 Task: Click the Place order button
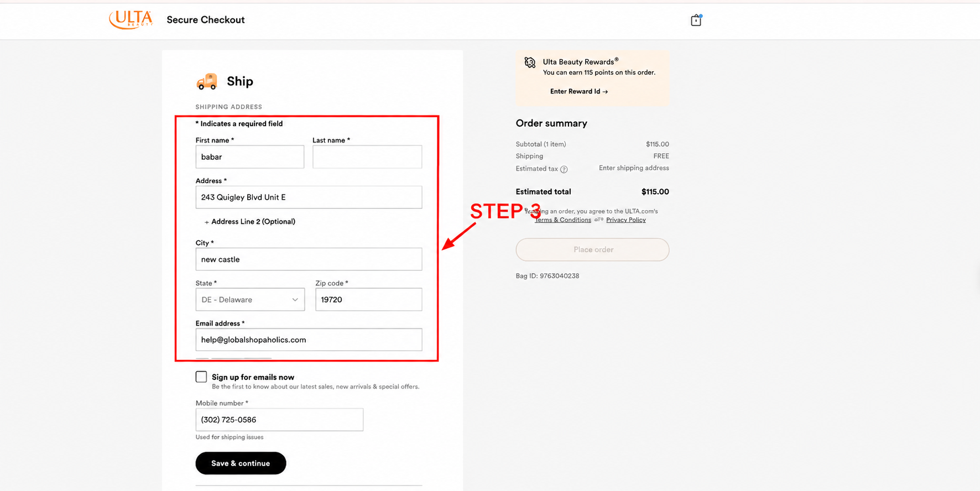(x=592, y=250)
